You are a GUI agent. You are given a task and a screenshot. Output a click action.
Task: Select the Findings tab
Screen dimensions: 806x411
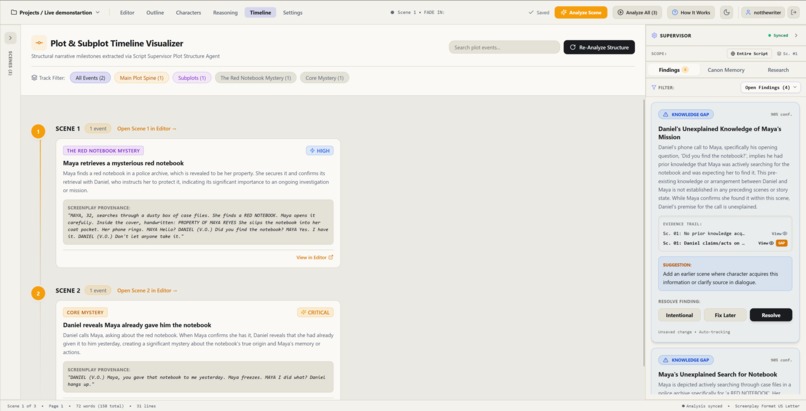coord(673,70)
